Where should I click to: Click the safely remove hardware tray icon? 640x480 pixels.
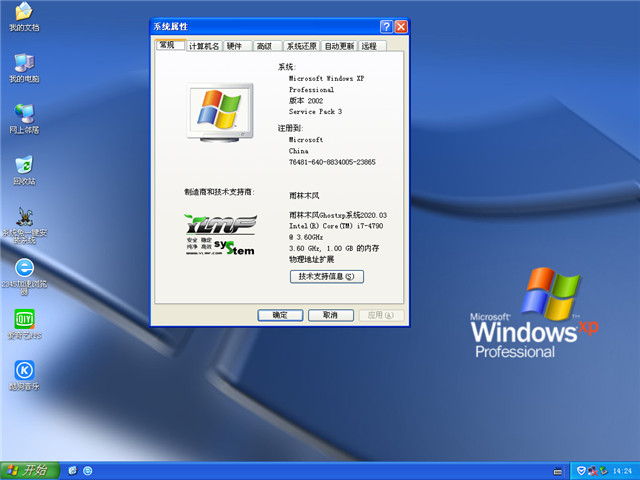[603, 471]
